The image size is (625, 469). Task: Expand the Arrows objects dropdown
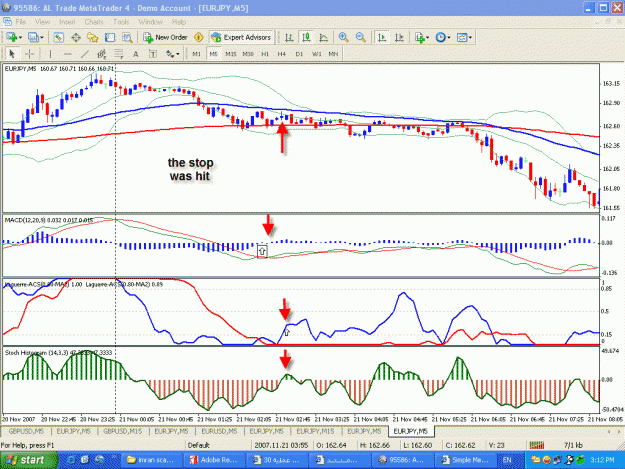coord(177,54)
